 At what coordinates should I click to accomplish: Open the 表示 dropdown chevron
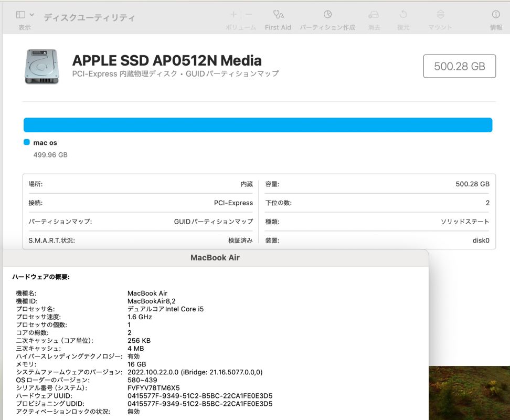(x=32, y=15)
